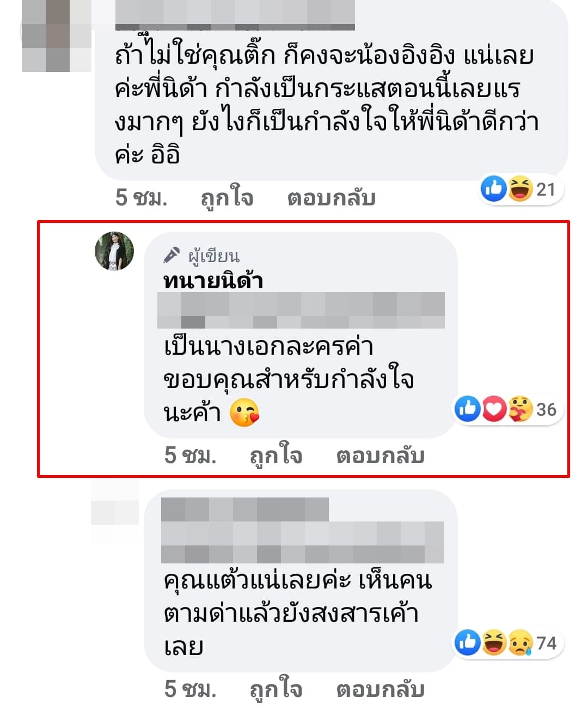Open the reactions count showing 21
Image resolution: width=588 pixels, height=716 pixels.
click(x=546, y=189)
